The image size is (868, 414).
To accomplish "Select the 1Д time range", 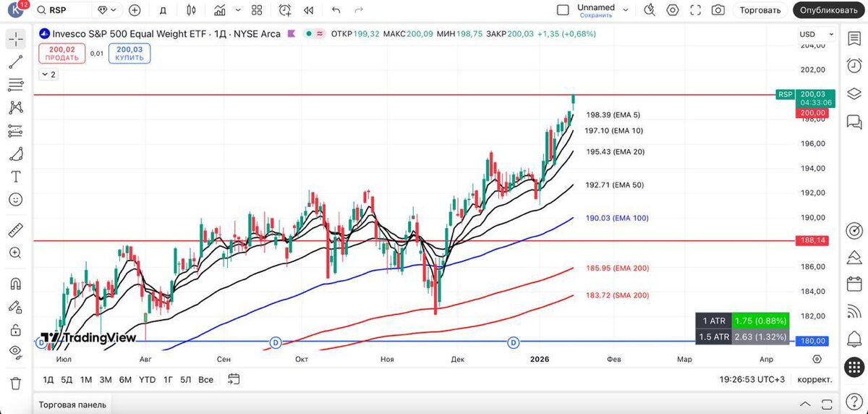I will pos(48,379).
